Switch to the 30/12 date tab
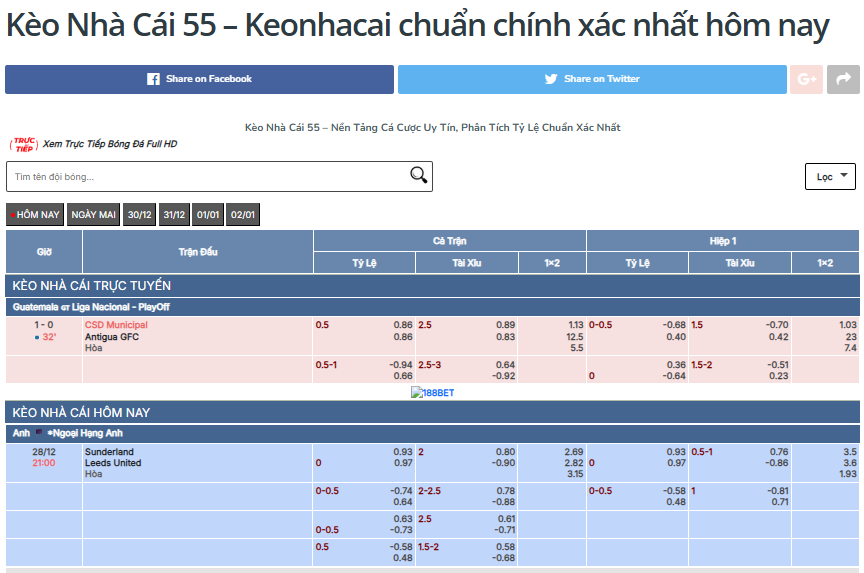The height and width of the screenshot is (573, 864). pyautogui.click(x=139, y=215)
